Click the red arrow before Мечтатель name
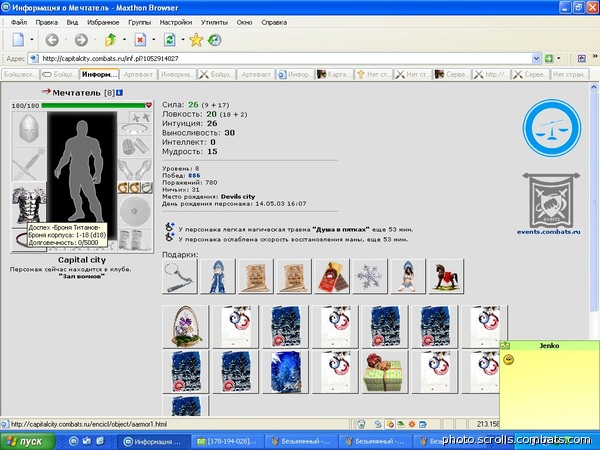This screenshot has width=600, height=450. coord(46,91)
